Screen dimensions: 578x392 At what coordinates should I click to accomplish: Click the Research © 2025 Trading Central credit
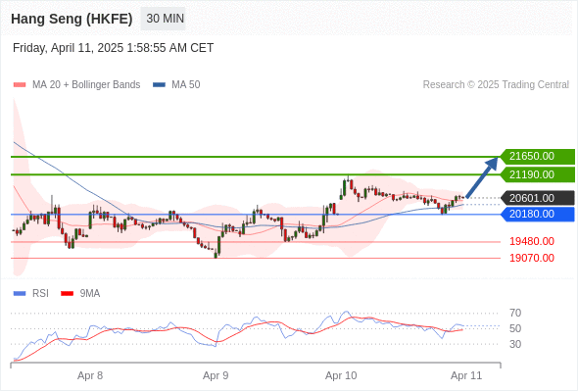[x=496, y=85]
